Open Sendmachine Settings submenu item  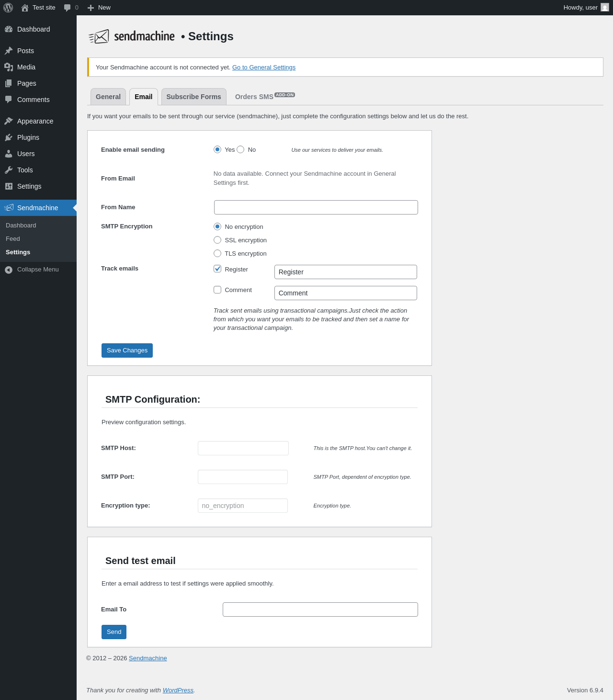(x=18, y=252)
